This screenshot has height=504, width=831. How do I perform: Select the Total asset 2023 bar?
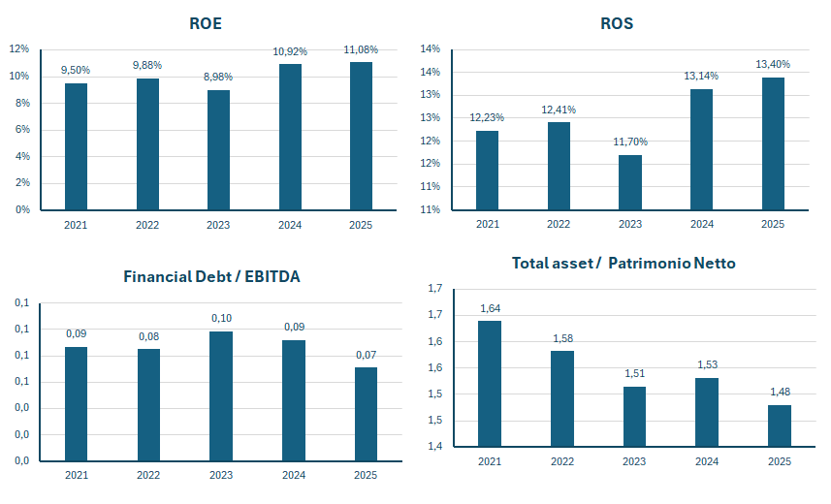[x=634, y=417]
